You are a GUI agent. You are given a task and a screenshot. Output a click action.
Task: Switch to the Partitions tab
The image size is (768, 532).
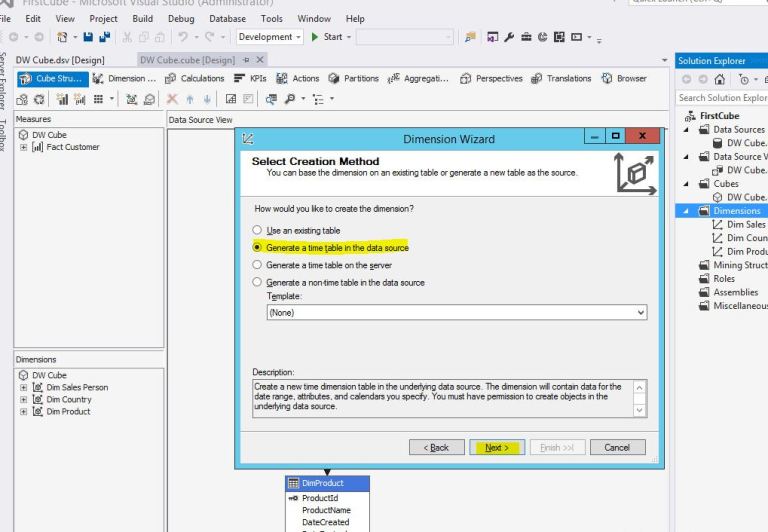tap(354, 78)
